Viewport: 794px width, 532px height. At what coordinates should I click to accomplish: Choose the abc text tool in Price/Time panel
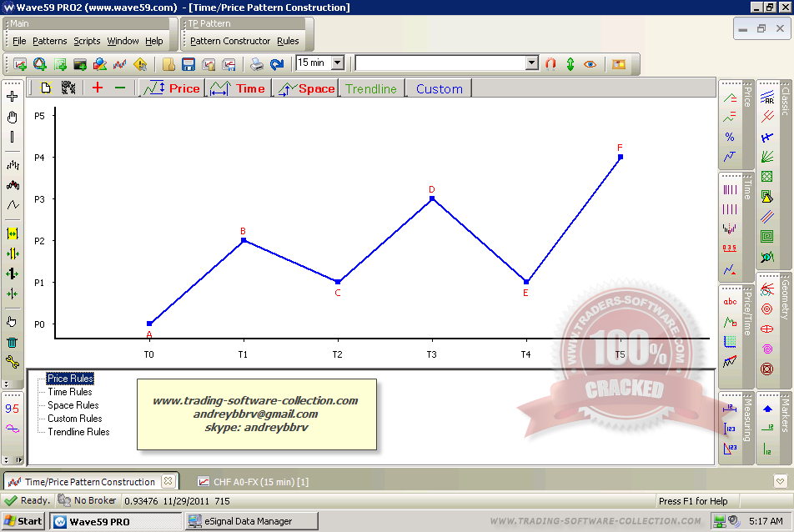coord(730,302)
